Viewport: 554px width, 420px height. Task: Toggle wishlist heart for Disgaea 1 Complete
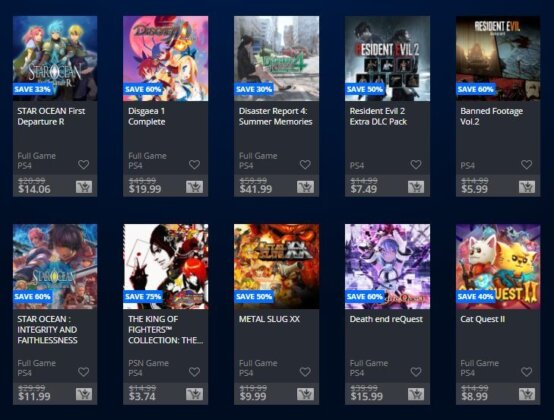pyautogui.click(x=194, y=164)
